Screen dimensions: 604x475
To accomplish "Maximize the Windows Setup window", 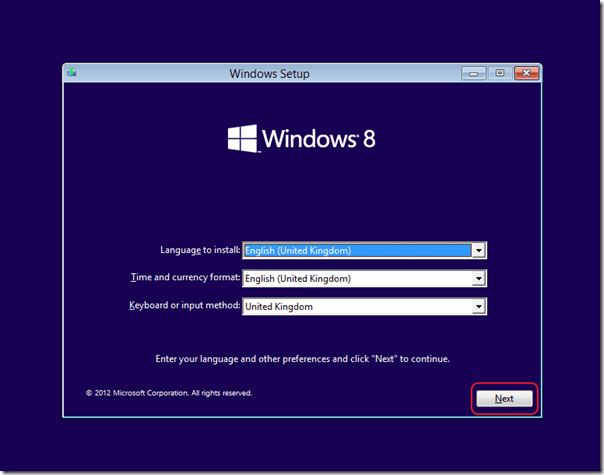I will [x=500, y=73].
